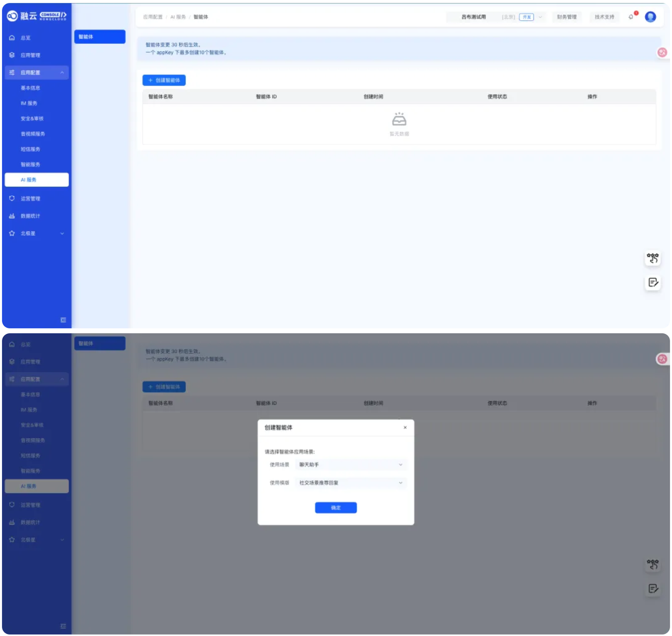Click the AI 服务 breadcrumb link
This screenshot has width=672, height=636.
(178, 17)
